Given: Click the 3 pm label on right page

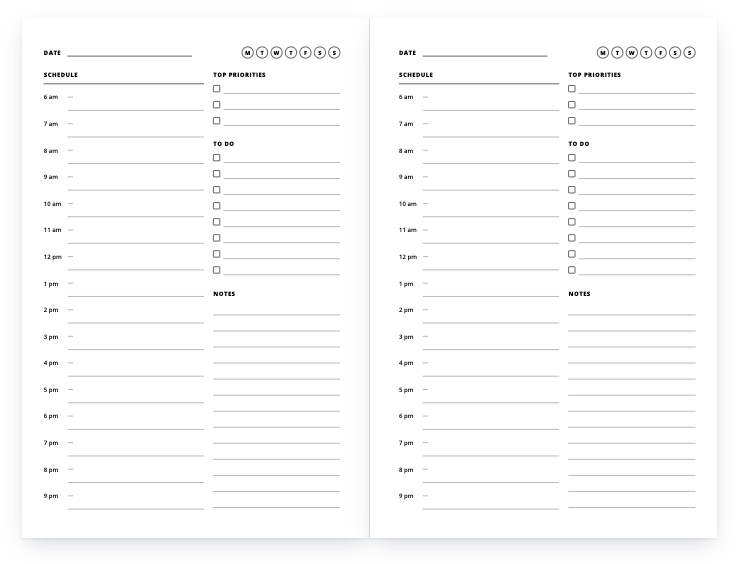Looking at the screenshot, I should 406,337.
